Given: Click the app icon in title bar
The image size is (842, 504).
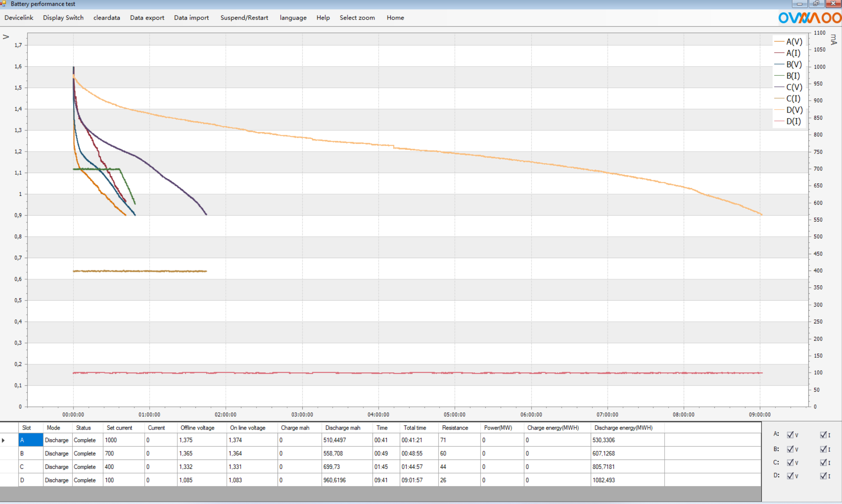Looking at the screenshot, I should (x=3, y=4).
